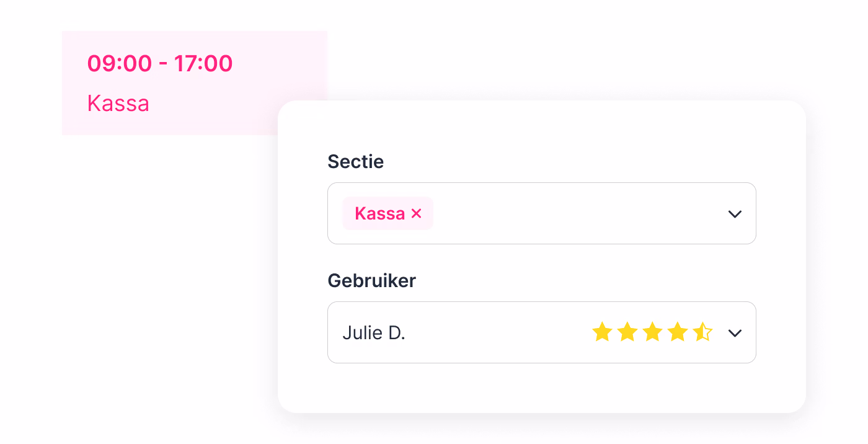Click the chevron icon in the Sectie field
Image resolution: width=868 pixels, height=444 pixels.
point(735,214)
